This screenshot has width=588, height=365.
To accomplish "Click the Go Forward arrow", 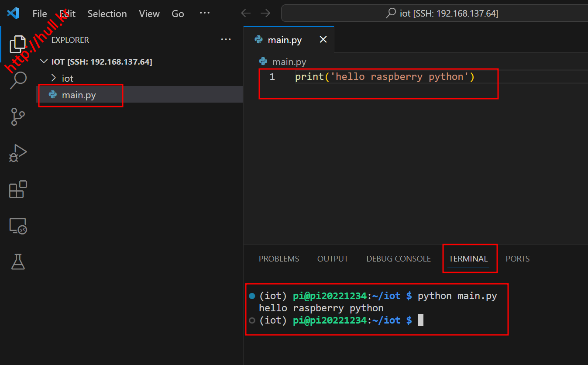I will coord(265,14).
